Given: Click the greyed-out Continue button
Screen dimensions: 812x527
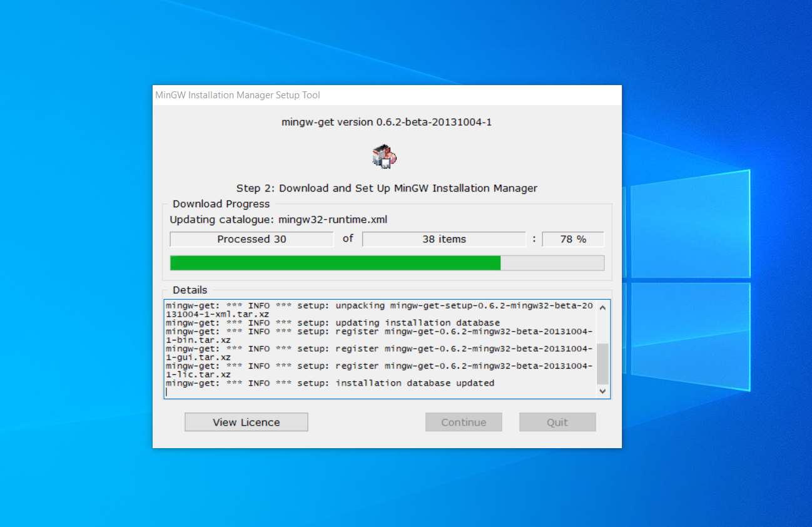Looking at the screenshot, I should [x=464, y=422].
